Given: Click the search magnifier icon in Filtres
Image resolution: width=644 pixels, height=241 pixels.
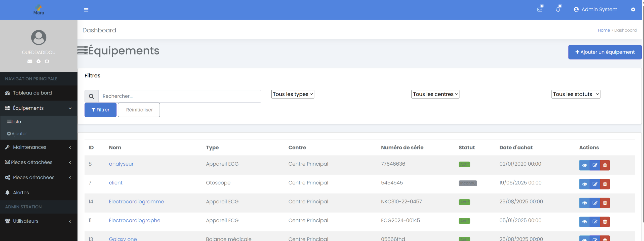Looking at the screenshot, I should click(x=91, y=96).
